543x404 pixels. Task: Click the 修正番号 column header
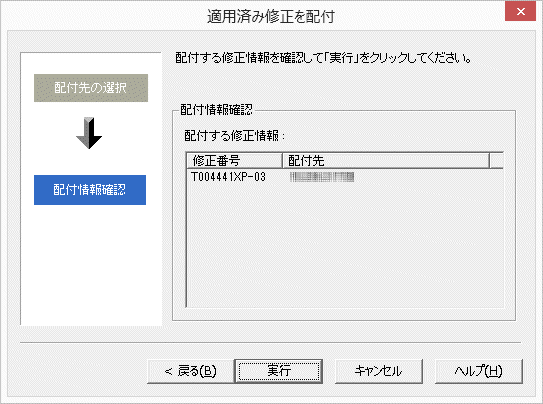(x=234, y=161)
